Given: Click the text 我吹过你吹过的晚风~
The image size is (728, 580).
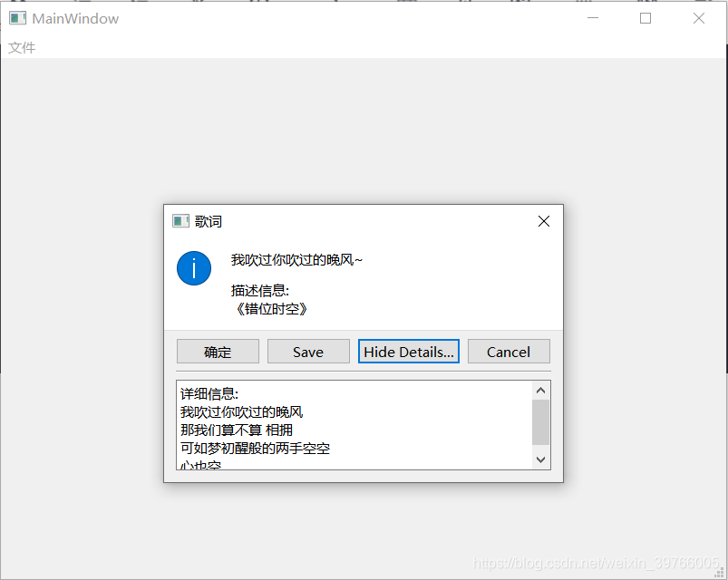Looking at the screenshot, I should [x=296, y=260].
